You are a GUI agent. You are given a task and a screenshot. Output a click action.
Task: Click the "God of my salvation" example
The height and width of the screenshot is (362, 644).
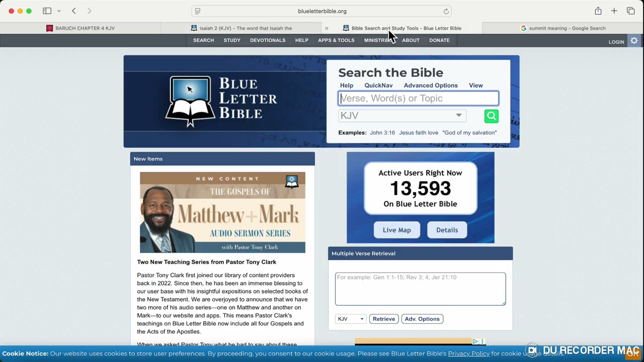(x=469, y=133)
